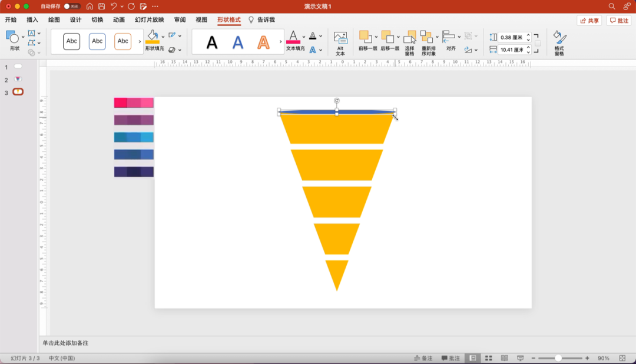Open the Format Pane (格式窗格)
This screenshot has height=364, width=636.
click(x=559, y=43)
